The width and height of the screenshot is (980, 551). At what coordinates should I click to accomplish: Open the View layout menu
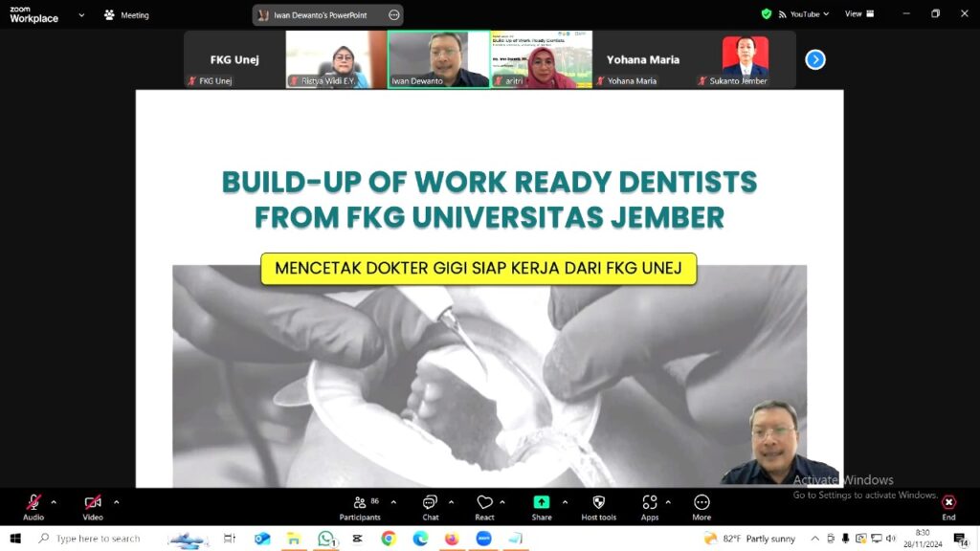click(x=859, y=13)
